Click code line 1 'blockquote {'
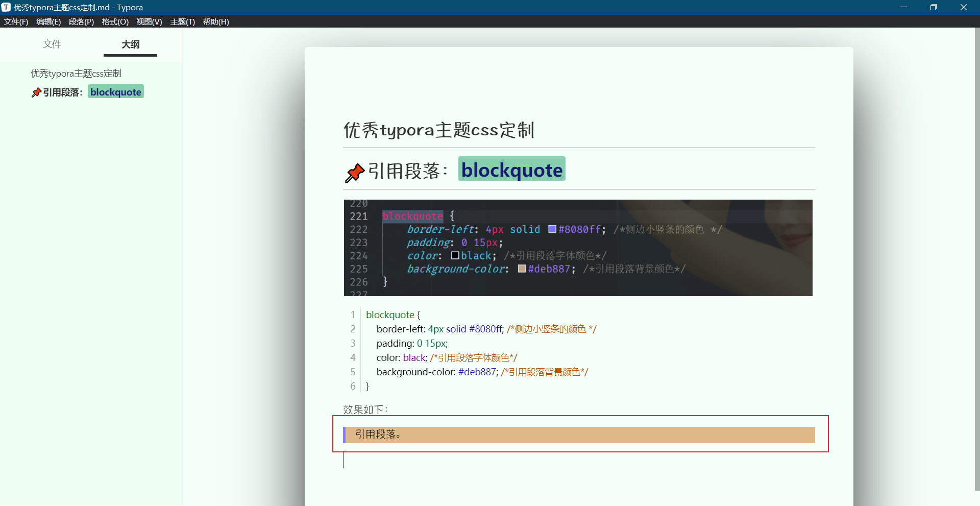The height and width of the screenshot is (506, 980). (393, 315)
